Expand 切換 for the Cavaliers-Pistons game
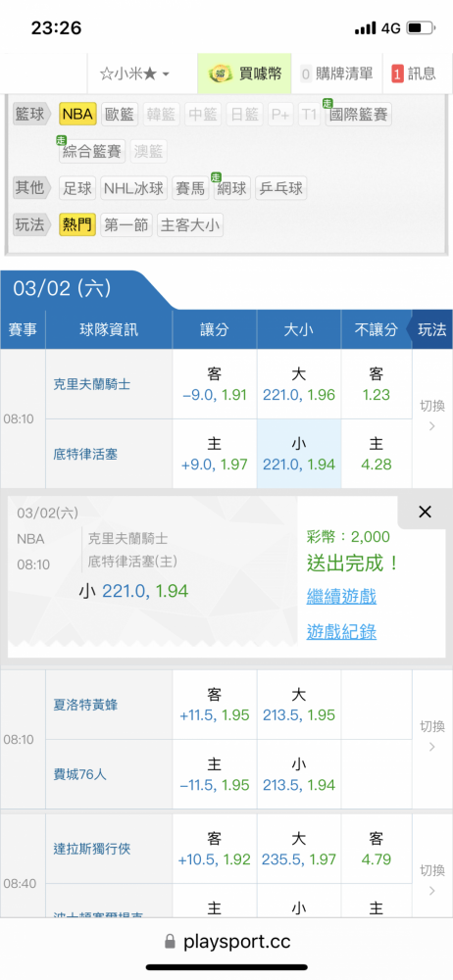The image size is (453, 980). pos(432,416)
